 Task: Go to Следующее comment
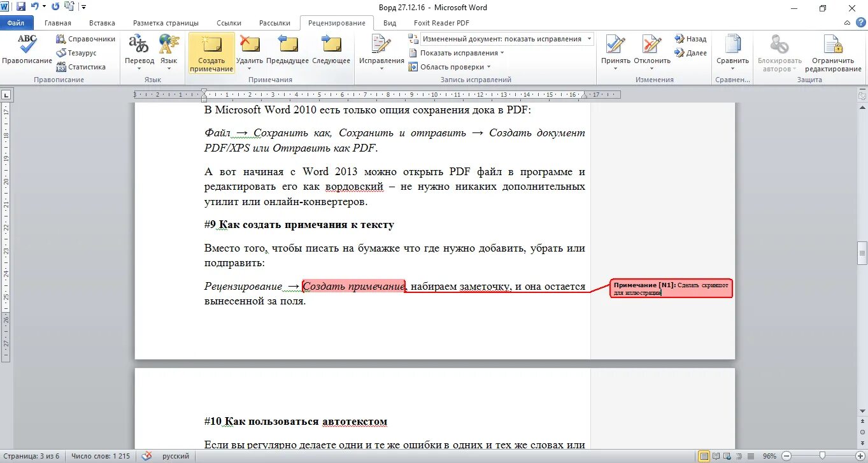[331, 50]
